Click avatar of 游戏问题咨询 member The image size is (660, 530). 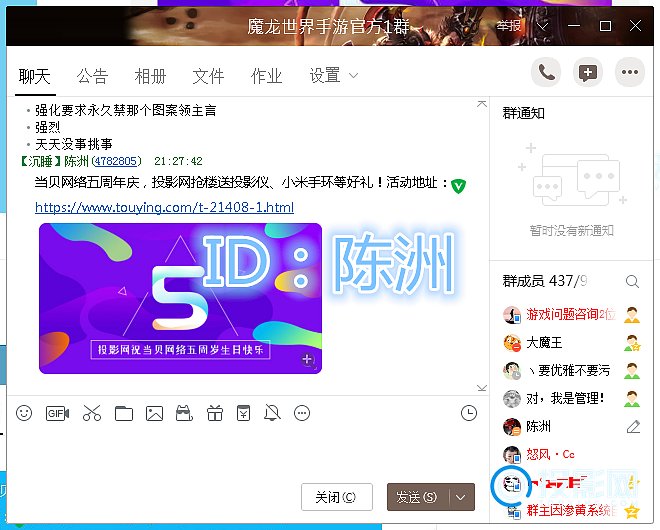pos(512,315)
